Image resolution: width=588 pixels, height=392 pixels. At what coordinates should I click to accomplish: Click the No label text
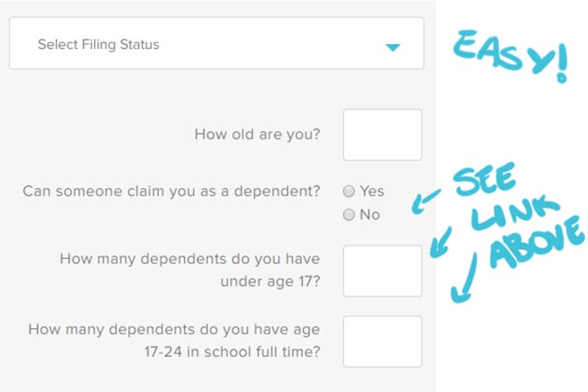[369, 215]
